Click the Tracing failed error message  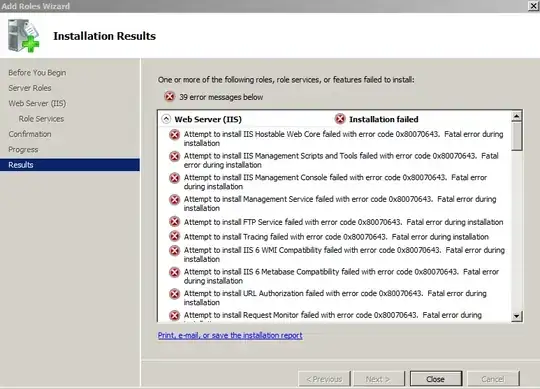point(336,237)
